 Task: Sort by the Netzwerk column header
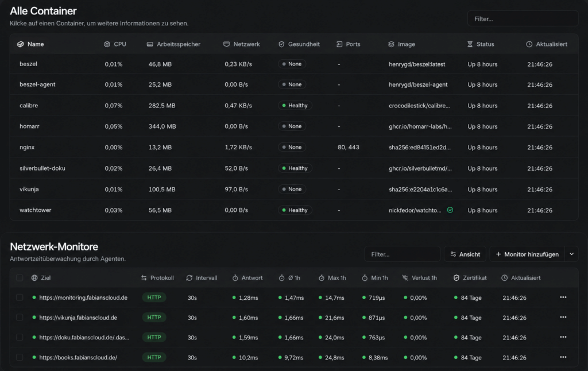pyautogui.click(x=242, y=44)
